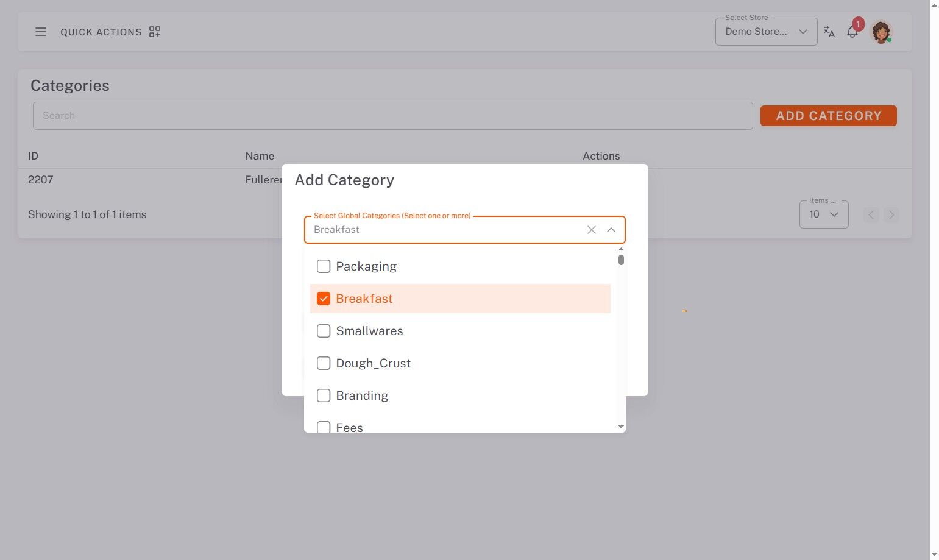Click the Quick Actions grid icon

[x=155, y=32]
